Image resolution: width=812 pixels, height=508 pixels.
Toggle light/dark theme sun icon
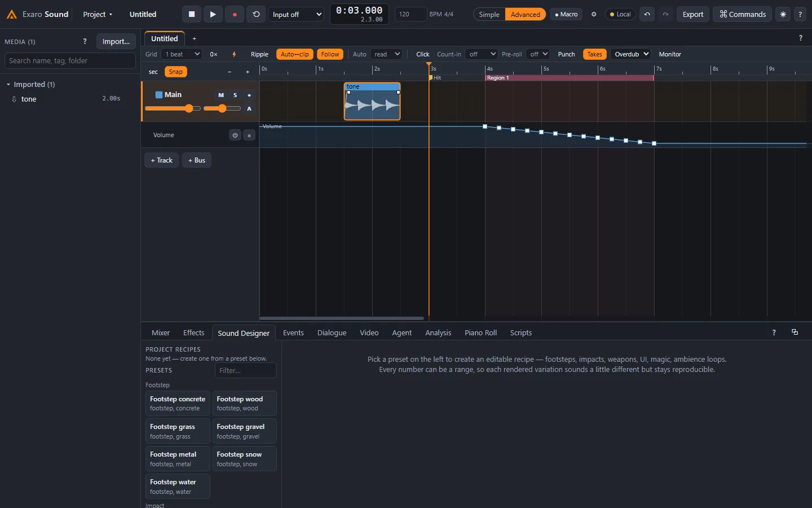(x=783, y=14)
